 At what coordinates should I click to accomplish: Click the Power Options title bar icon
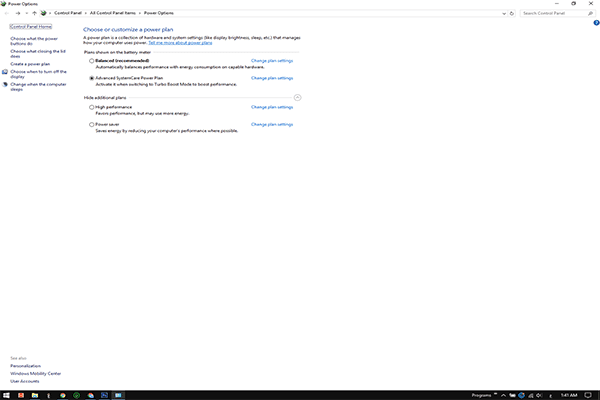coord(3,3)
